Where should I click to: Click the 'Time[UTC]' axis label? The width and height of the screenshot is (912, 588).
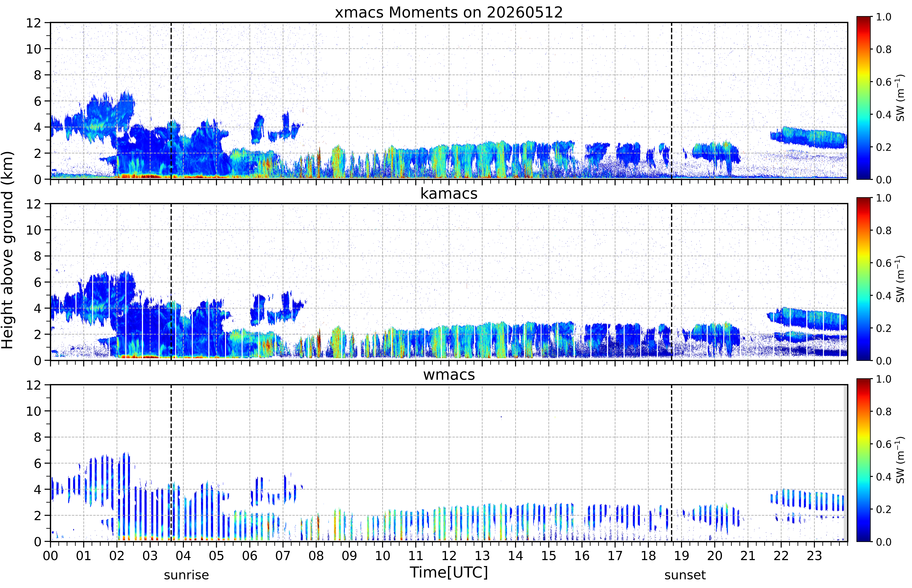[x=449, y=572]
